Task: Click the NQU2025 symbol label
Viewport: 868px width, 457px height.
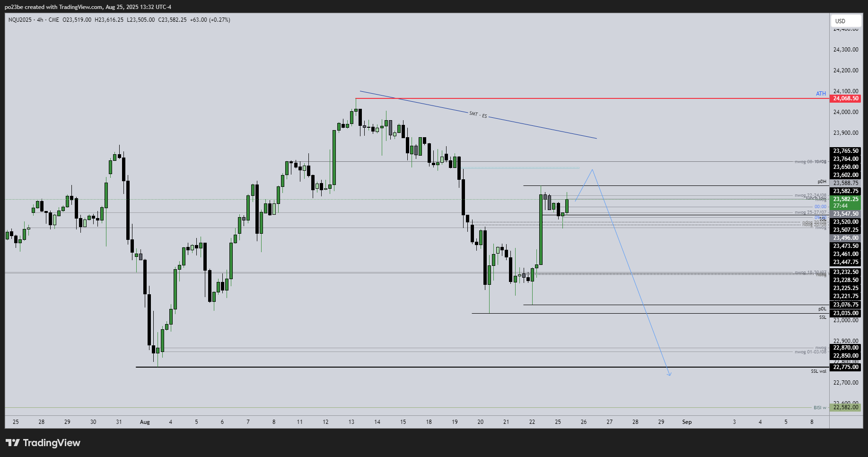Action: 20,20
